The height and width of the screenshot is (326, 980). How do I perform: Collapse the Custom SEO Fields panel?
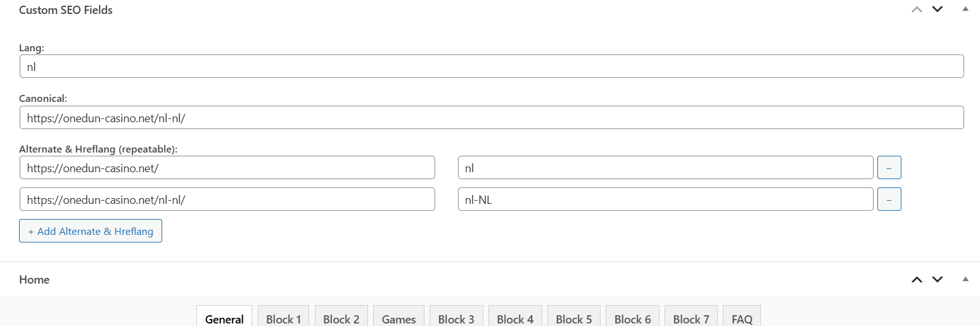coord(965,9)
